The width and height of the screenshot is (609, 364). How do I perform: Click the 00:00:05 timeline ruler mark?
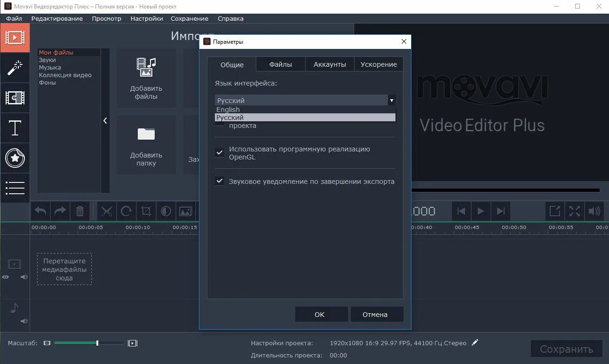coord(91,227)
